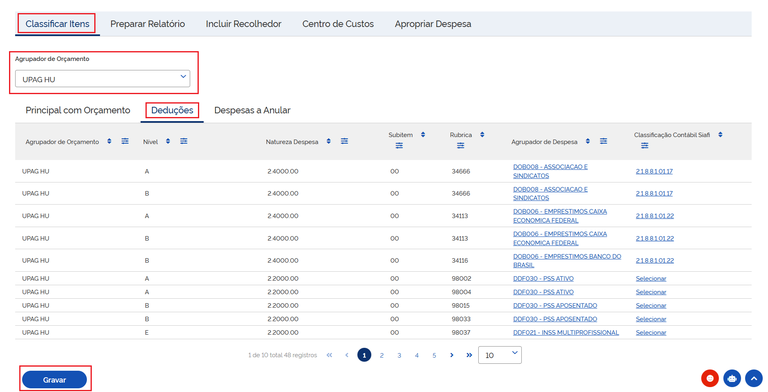Open DOB006 - EMPRESTIMOS BANCO DO BRASIL link
The height and width of the screenshot is (392, 768).
coord(567,261)
